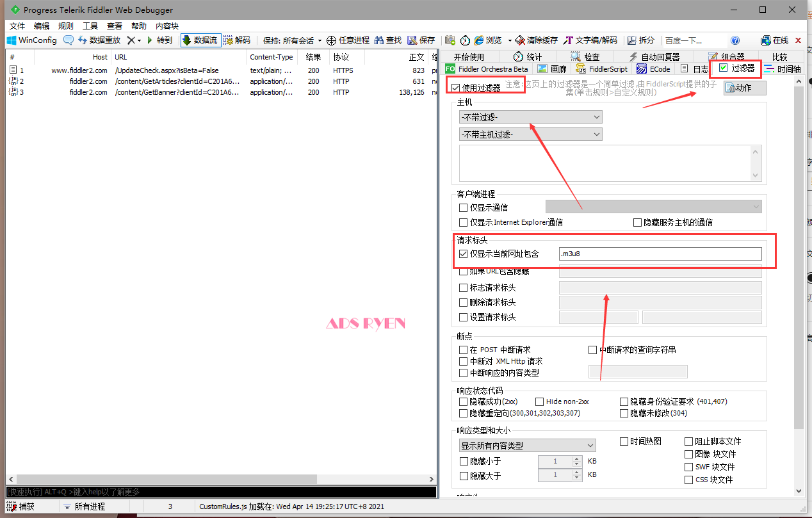Toggle the 使用过滤器 checkbox
Viewport: 812px width, 518px height.
coord(455,88)
